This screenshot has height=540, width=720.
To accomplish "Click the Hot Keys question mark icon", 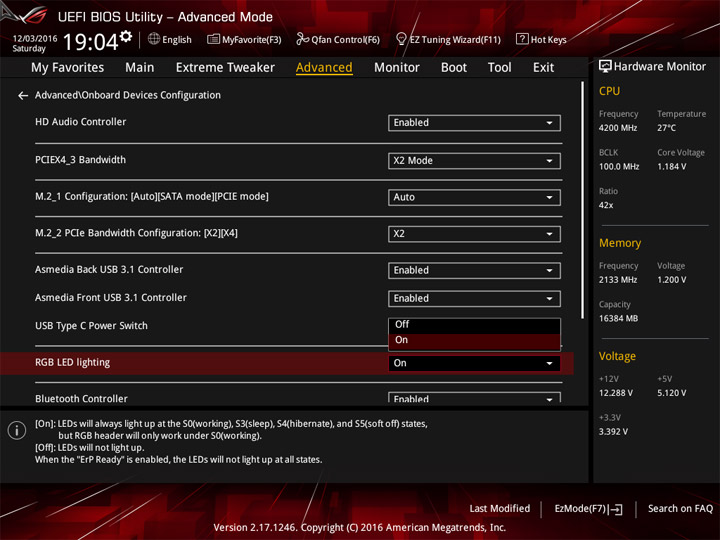I will (x=522, y=39).
